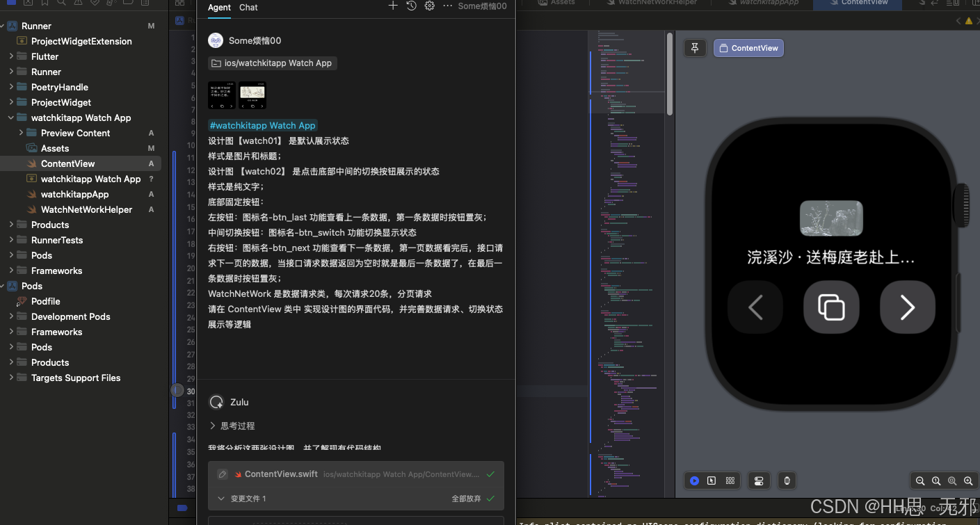Viewport: 980px width, 525px height.
Task: Tap the switch display button on watch preview
Action: 831,307
